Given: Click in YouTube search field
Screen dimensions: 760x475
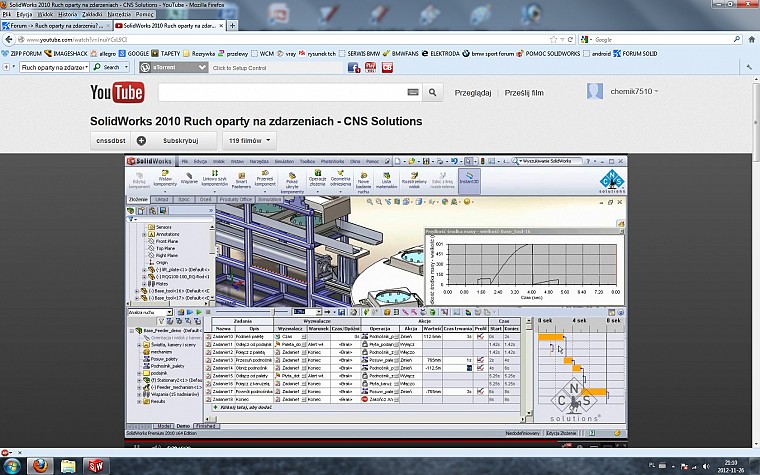Looking at the screenshot, I should pos(283,92).
